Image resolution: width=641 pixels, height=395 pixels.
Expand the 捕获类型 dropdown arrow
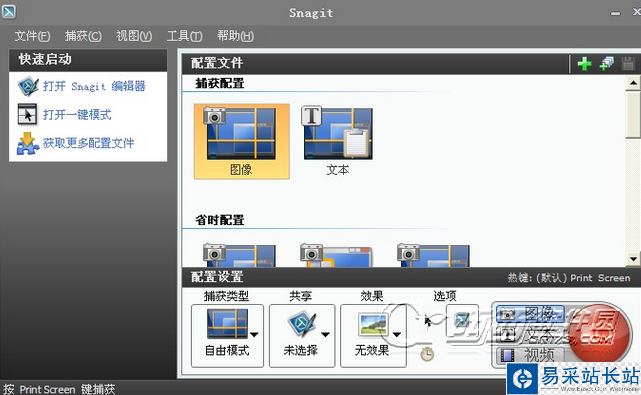click(254, 334)
